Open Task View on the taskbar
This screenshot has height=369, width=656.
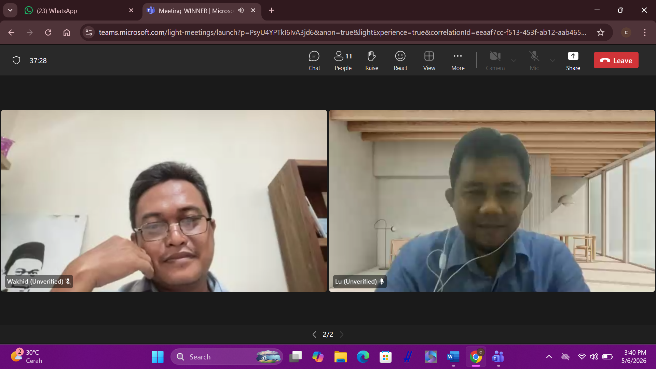tap(296, 357)
